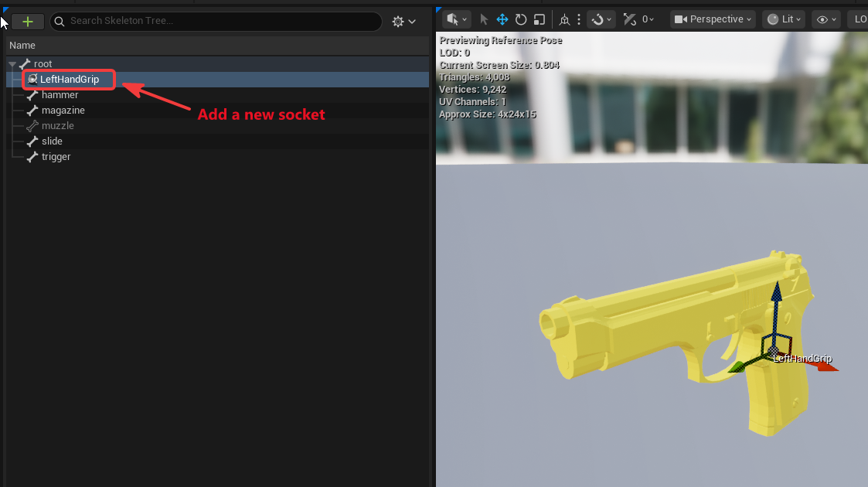Open the viewport mode dropdown with cube cursor
Image resolution: width=868 pixels, height=487 pixels.
coord(457,19)
